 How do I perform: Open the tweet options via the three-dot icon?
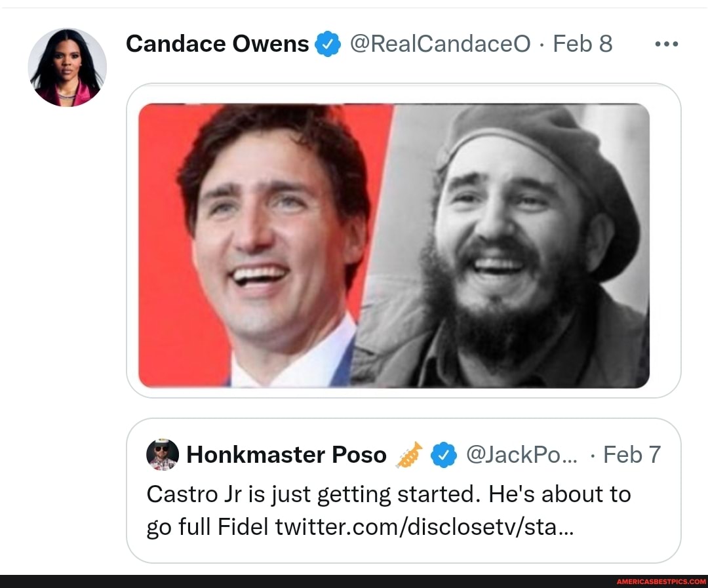point(667,43)
